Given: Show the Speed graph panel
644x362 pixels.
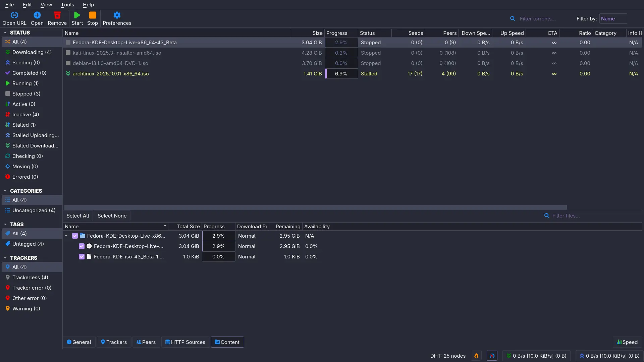Looking at the screenshot, I should coord(627,342).
